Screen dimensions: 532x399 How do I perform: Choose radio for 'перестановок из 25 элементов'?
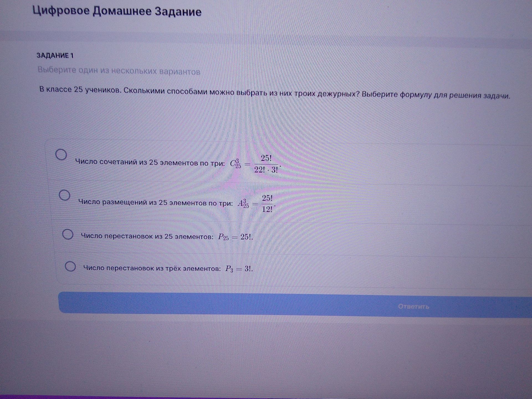point(68,234)
